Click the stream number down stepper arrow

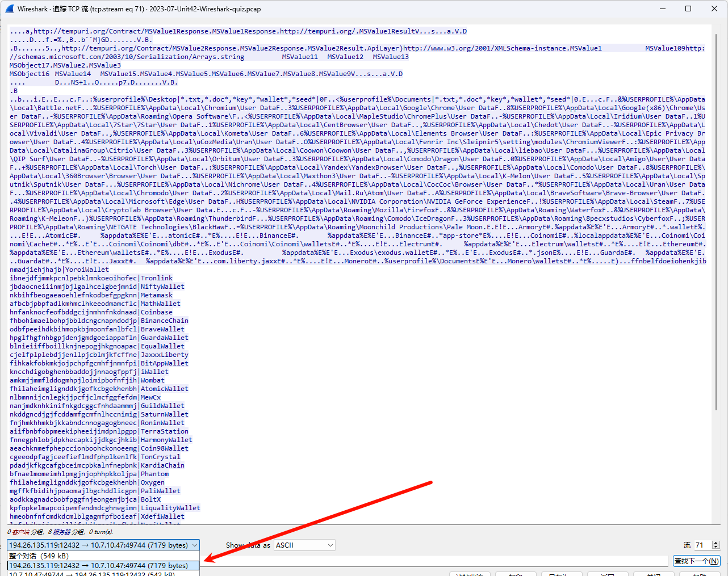point(714,547)
